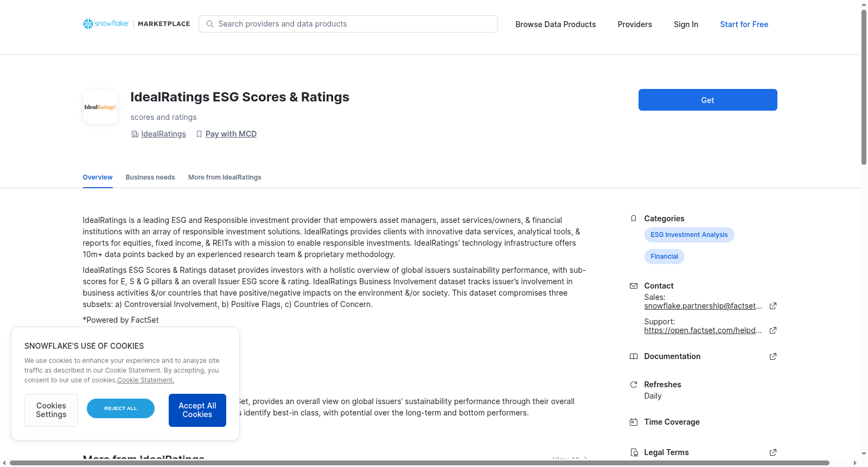Click the Refreshes cycle icon
This screenshot has width=868, height=467.
point(634,385)
